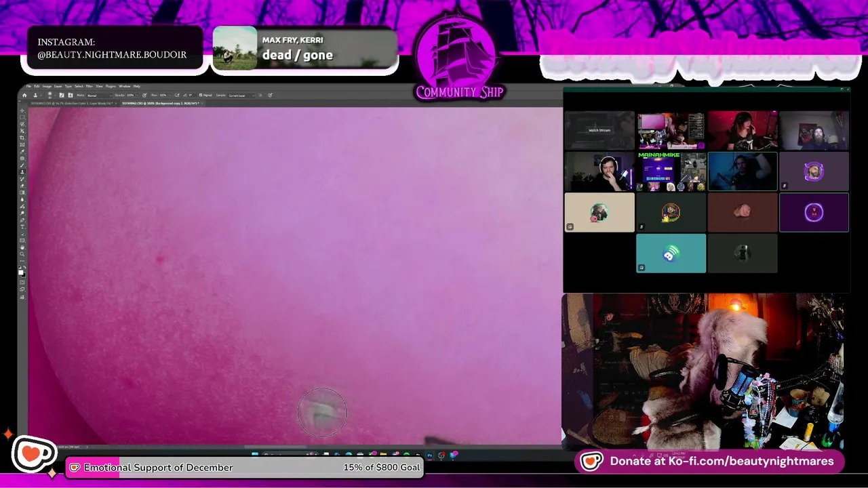The height and width of the screenshot is (488, 868).
Task: Select the Move tool in Photoshop
Action: (22, 110)
